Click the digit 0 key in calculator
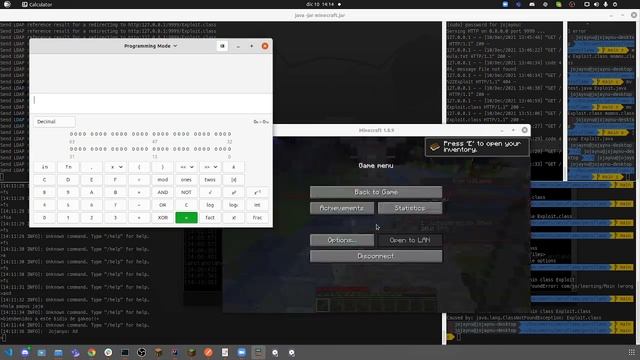 click(x=44, y=218)
